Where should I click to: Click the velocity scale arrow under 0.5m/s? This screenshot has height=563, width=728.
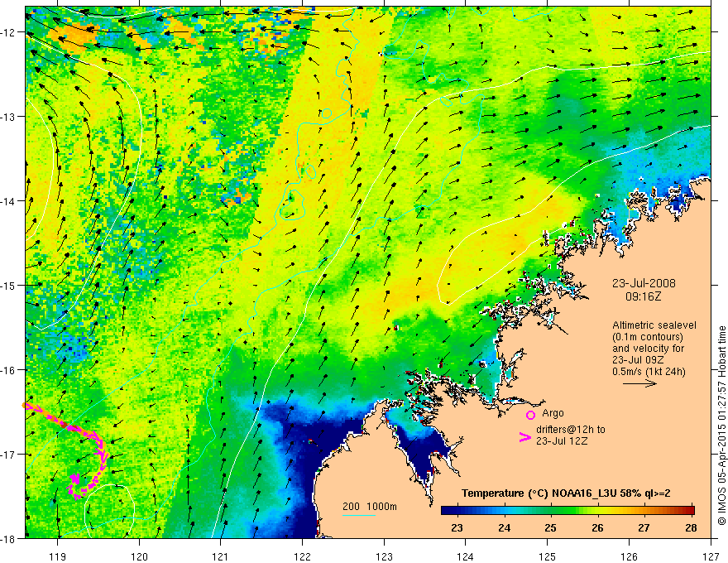click(639, 383)
